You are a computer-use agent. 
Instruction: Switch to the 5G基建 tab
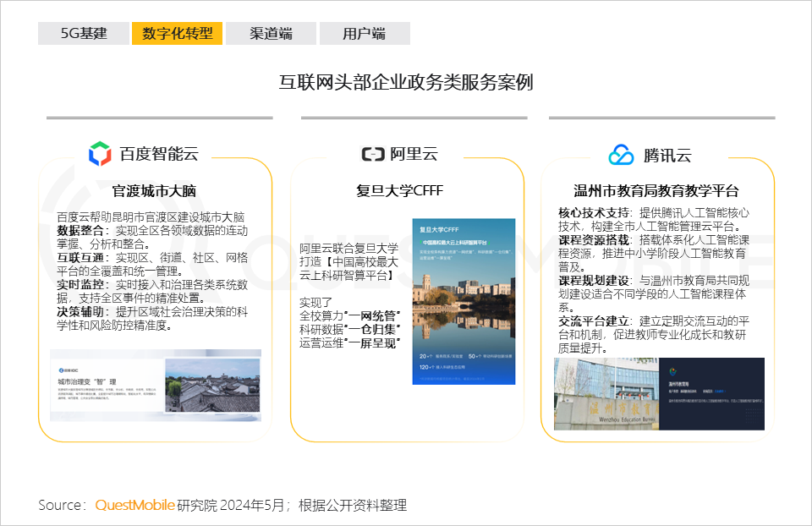[84, 34]
